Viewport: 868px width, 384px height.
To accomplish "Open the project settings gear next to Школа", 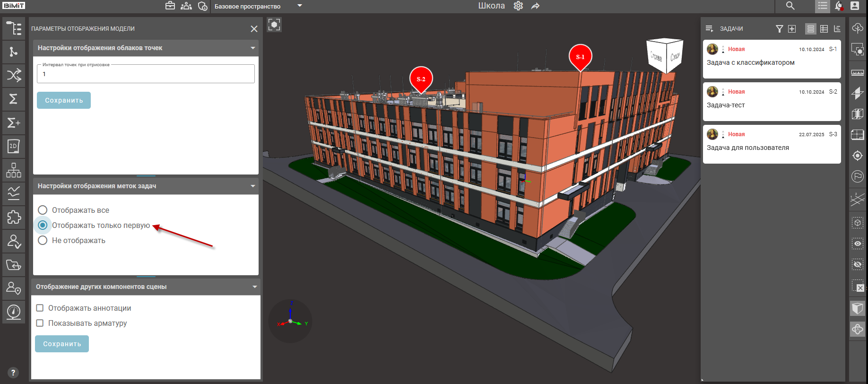I will [x=518, y=6].
